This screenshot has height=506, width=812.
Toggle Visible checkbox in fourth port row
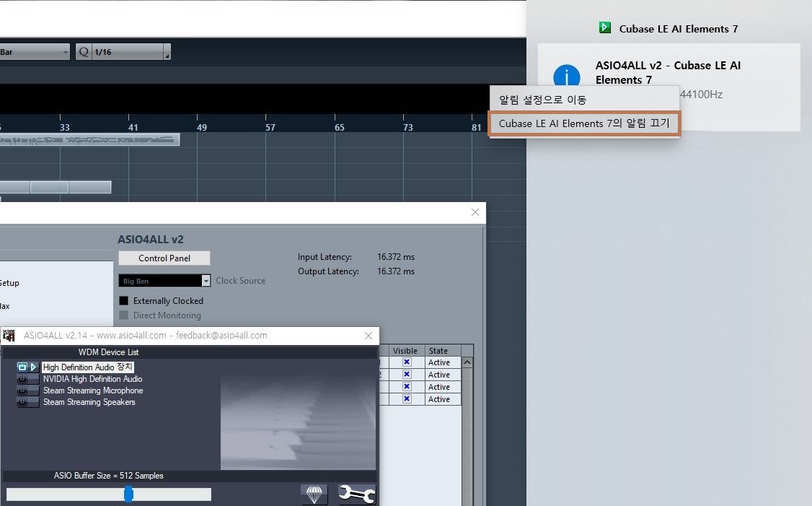(407, 399)
